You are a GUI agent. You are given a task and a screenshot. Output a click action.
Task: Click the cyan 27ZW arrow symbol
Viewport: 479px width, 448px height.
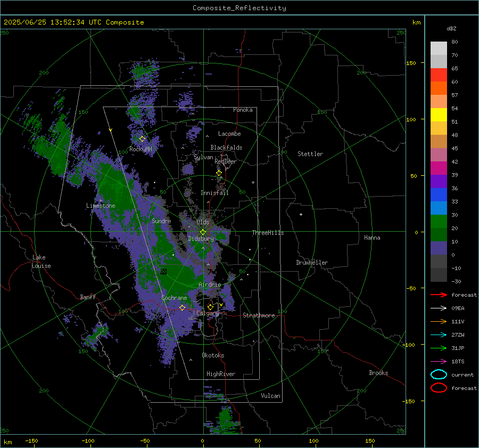(439, 335)
